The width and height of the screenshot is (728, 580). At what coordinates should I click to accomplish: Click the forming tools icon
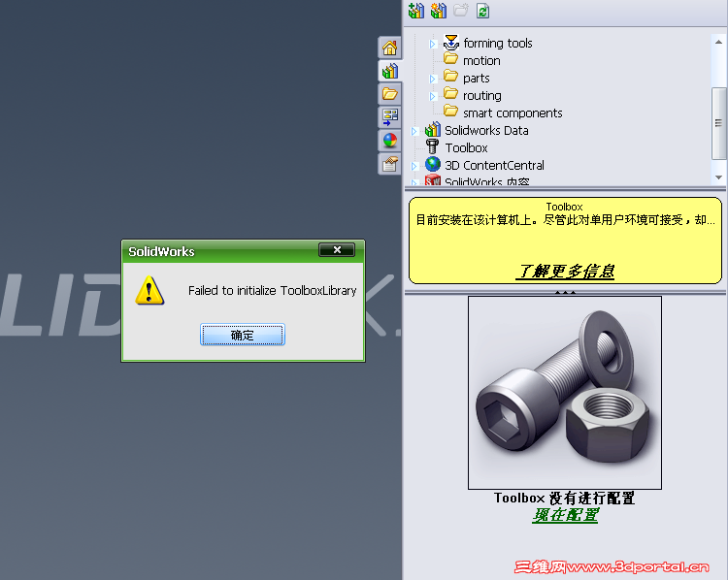(x=450, y=43)
